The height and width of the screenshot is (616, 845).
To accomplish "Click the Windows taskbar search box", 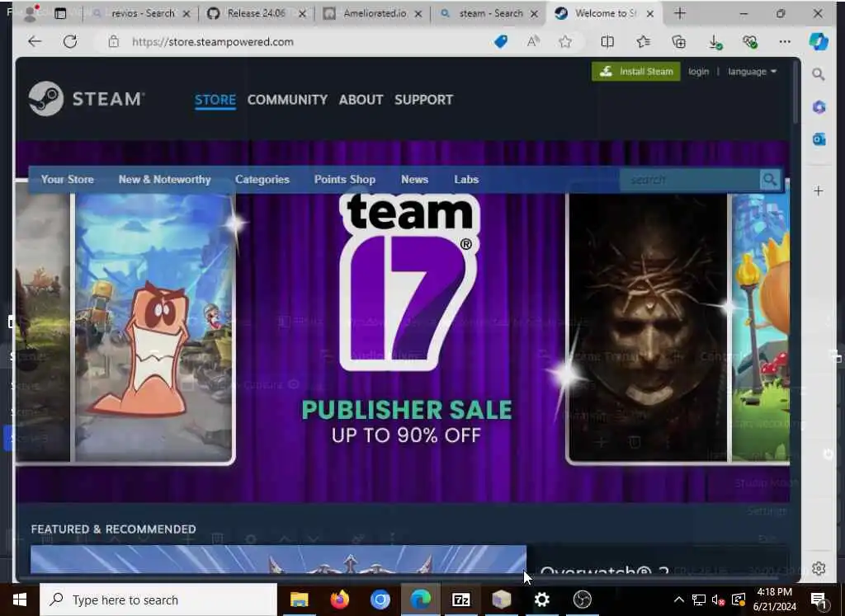I will 158,600.
